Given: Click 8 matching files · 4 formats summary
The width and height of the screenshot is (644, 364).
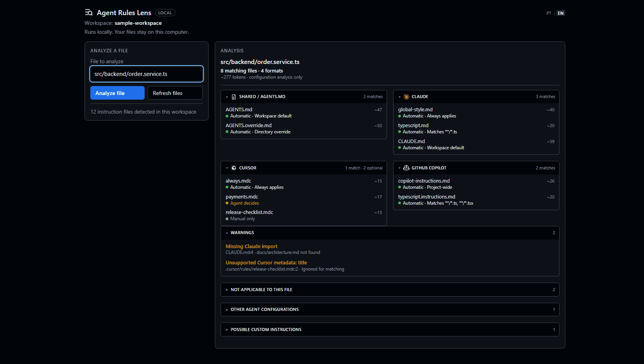Looking at the screenshot, I should point(252,71).
